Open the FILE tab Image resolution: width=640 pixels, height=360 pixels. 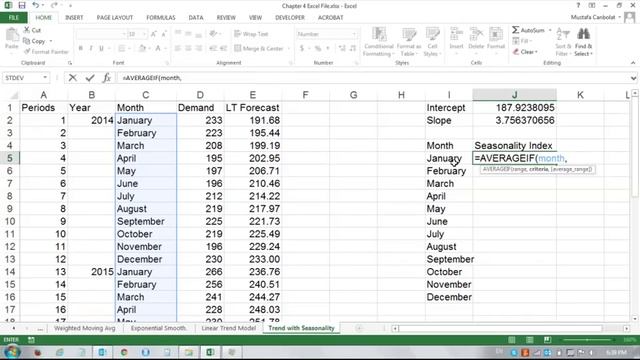[x=13, y=18]
